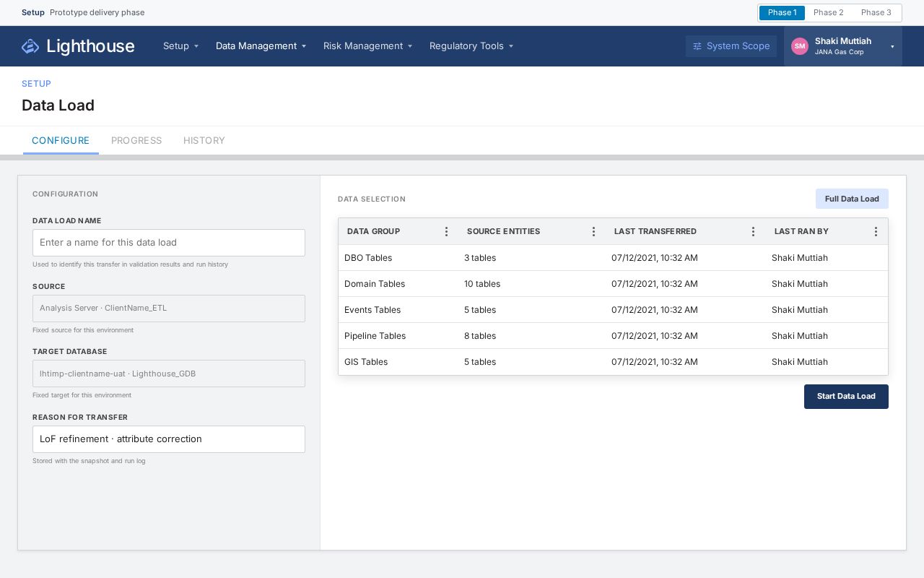Switch to Phase 3
Viewport: 924px width, 578px height.
coord(876,12)
